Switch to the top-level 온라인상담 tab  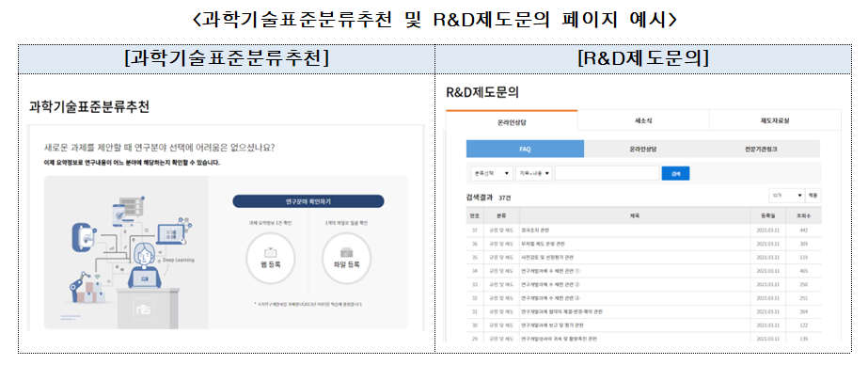(x=512, y=121)
